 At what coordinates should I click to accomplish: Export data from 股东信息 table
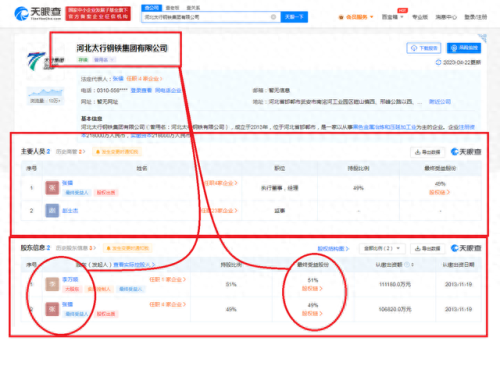click(x=428, y=248)
